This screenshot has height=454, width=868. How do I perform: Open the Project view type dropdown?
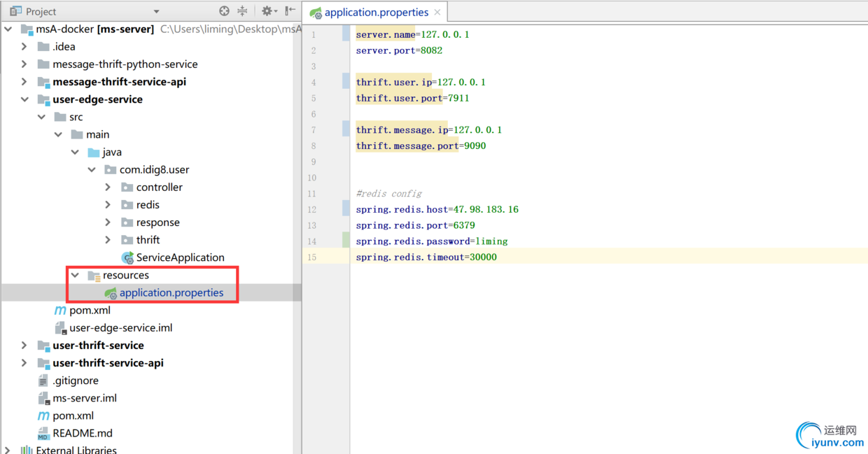[156, 12]
